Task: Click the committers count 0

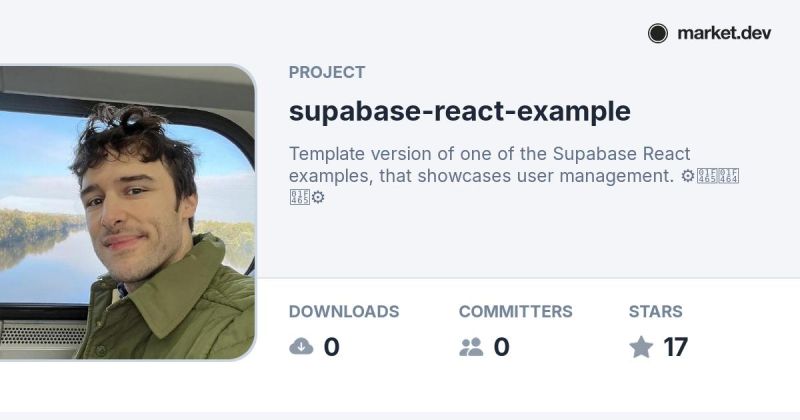Action: [x=502, y=347]
